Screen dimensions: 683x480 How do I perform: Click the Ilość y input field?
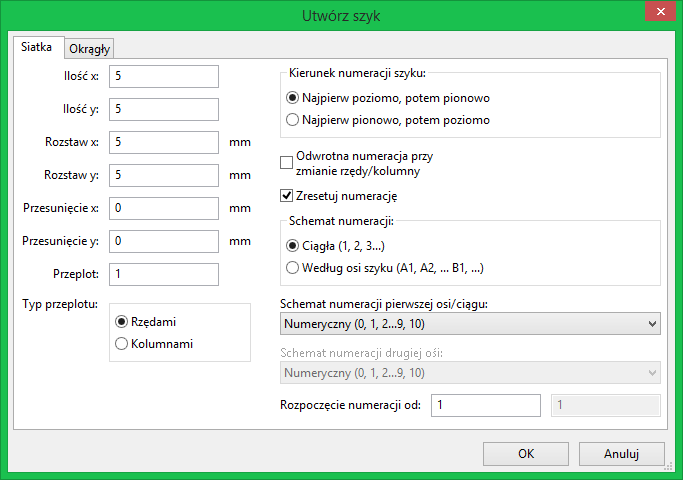tap(164, 109)
